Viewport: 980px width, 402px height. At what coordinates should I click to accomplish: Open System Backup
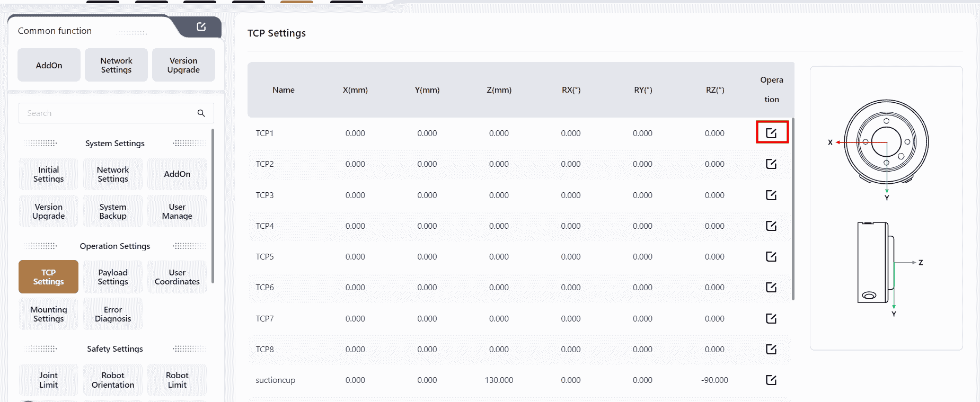click(113, 211)
